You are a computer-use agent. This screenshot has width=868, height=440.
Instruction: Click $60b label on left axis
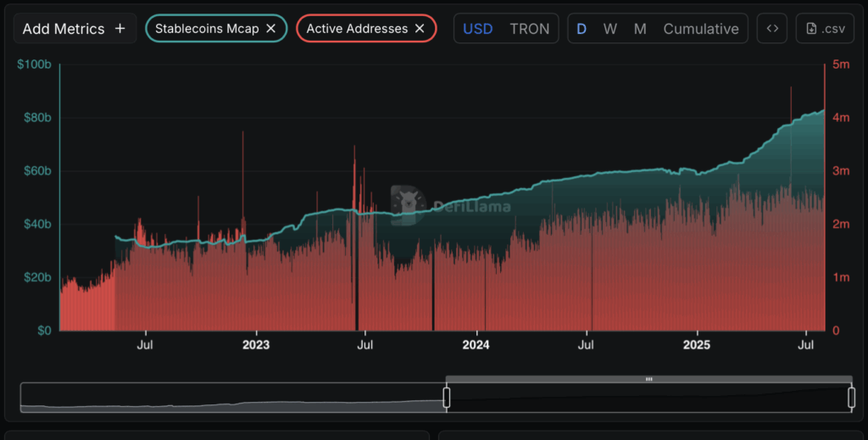(37, 170)
